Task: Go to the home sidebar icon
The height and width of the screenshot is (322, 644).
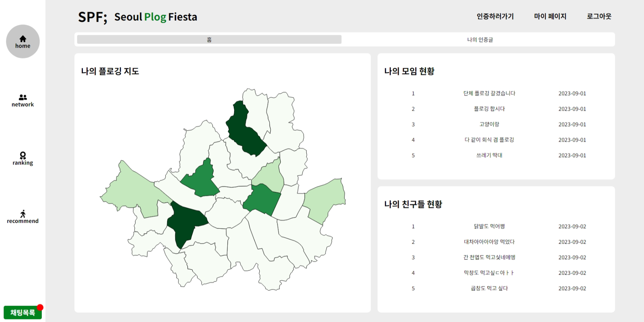Action: pos(23,41)
